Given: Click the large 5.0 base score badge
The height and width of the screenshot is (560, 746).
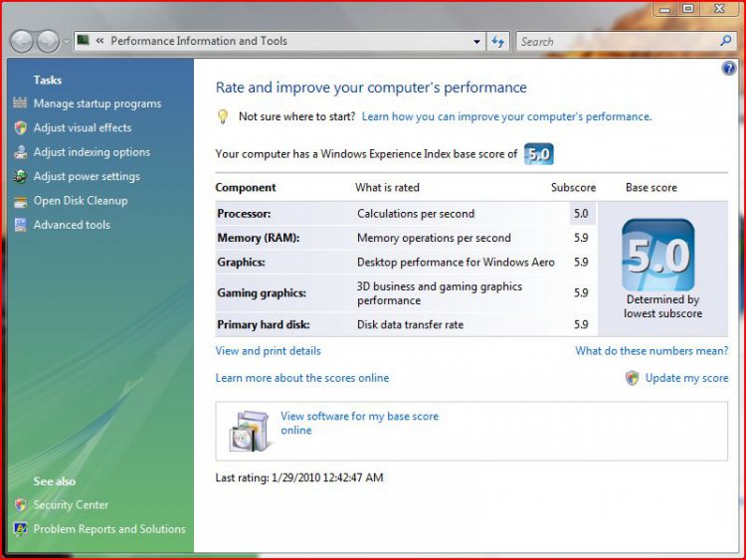Looking at the screenshot, I should (658, 255).
